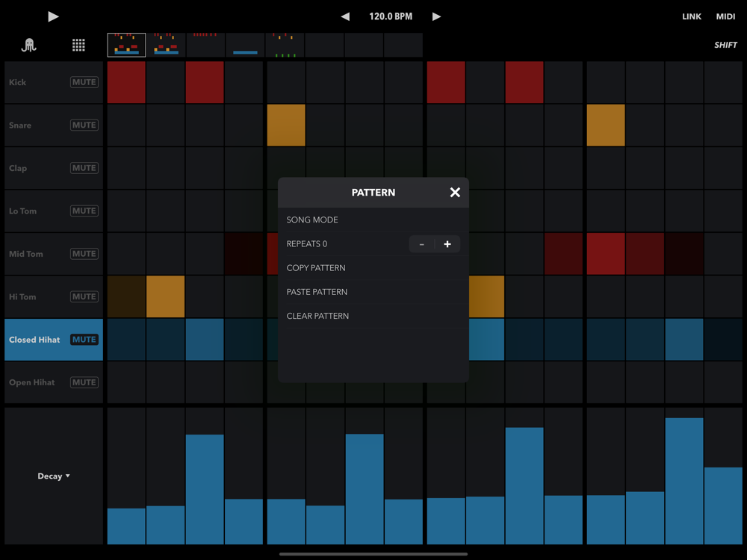Open the grid pattern view icon
Image resolution: width=747 pixels, height=560 pixels.
pyautogui.click(x=78, y=46)
